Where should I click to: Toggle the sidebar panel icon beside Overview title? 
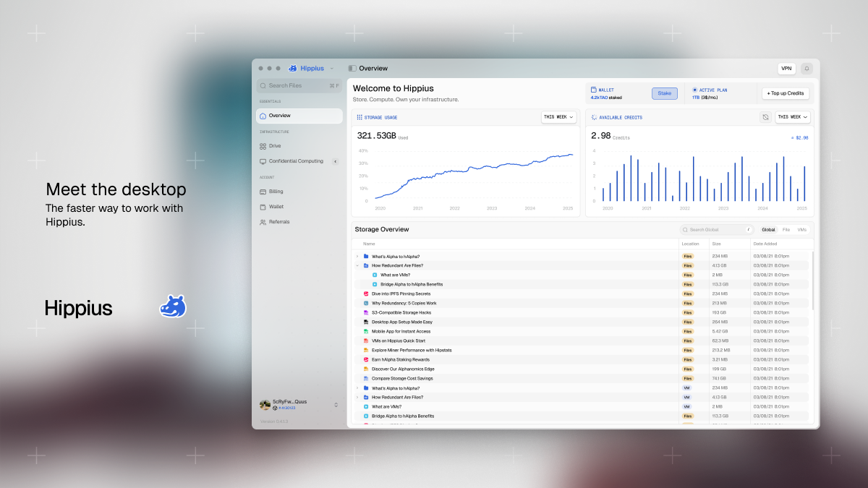pos(352,68)
